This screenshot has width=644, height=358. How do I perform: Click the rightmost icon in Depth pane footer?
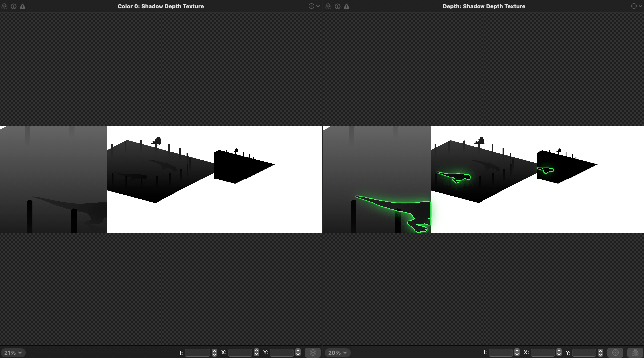click(635, 353)
